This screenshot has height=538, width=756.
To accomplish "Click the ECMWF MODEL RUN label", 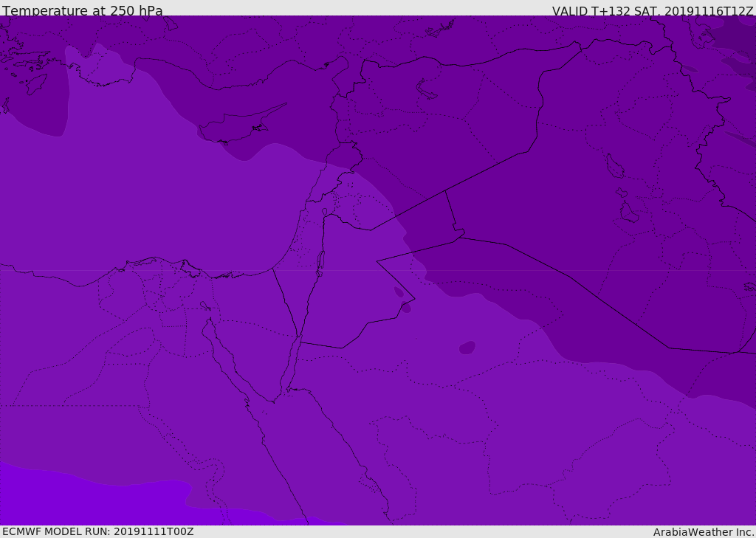I will [97, 531].
